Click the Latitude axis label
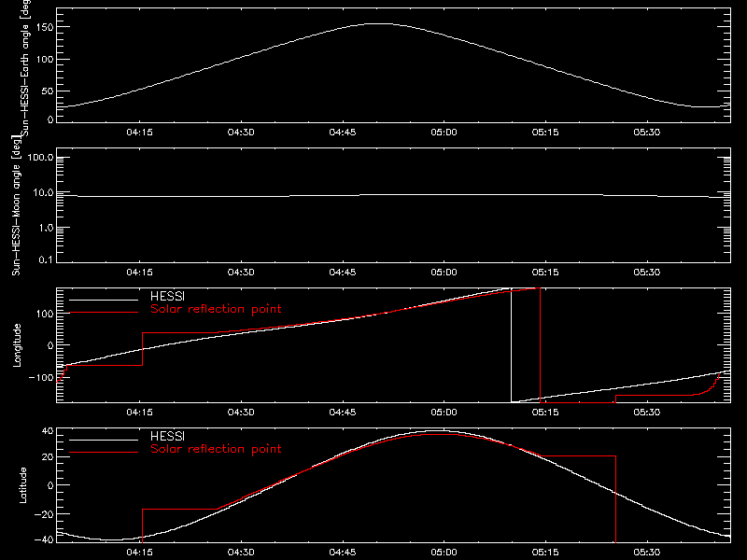The width and height of the screenshot is (747, 560). point(22,485)
